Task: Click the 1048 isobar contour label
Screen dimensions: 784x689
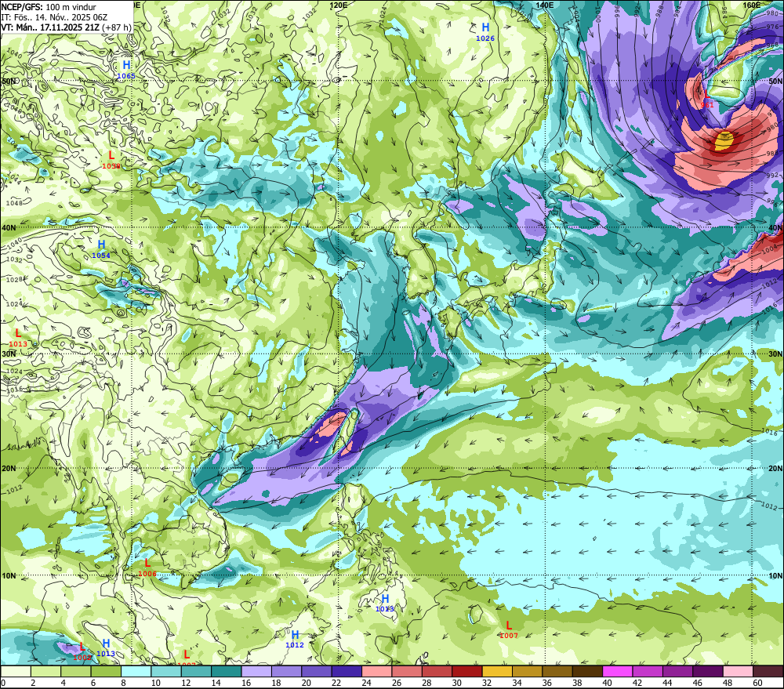Action: click(14, 203)
